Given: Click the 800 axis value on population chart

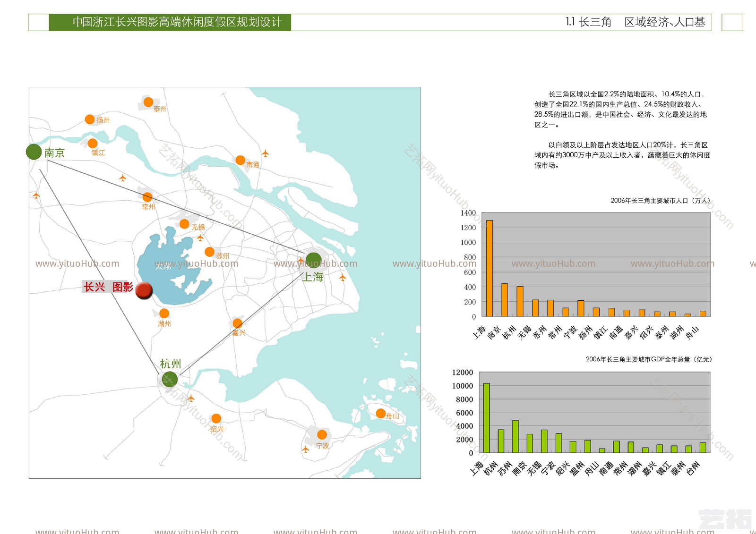Looking at the screenshot, I should click(470, 257).
